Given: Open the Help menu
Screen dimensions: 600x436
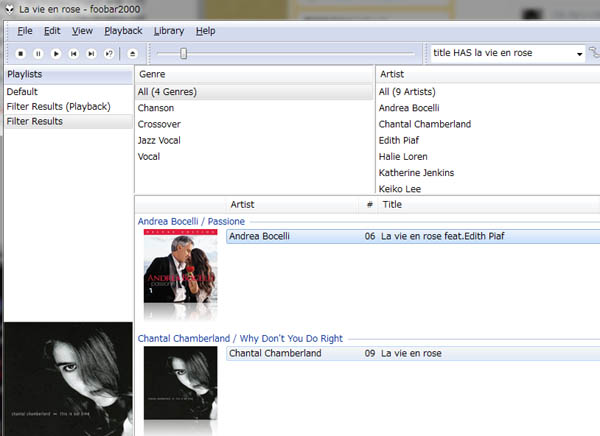Looking at the screenshot, I should (x=205, y=31).
